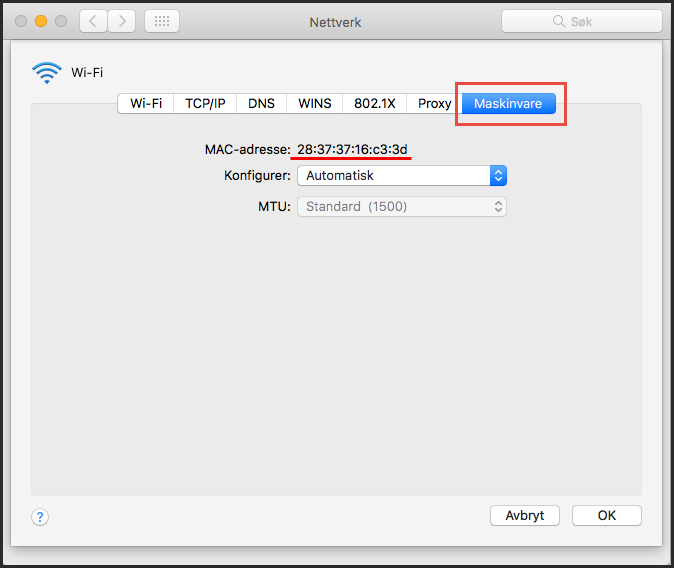
Task: Go forward with the right arrow button
Action: 122,21
